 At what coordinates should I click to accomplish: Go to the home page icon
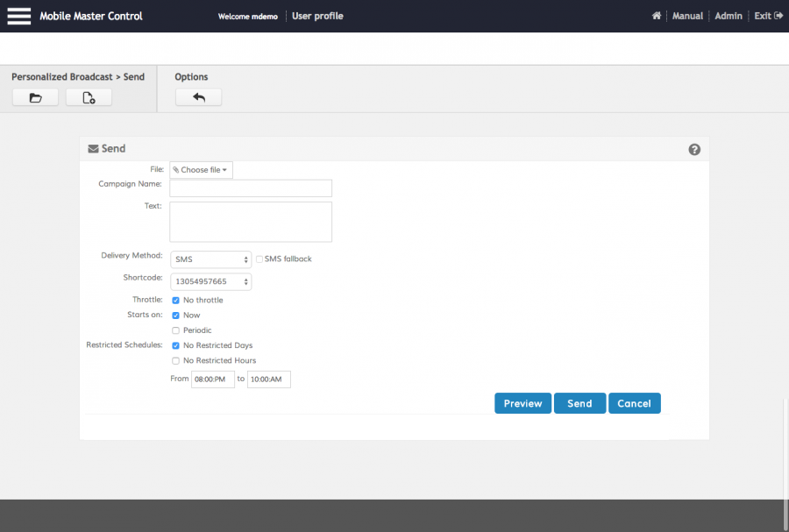(x=656, y=16)
